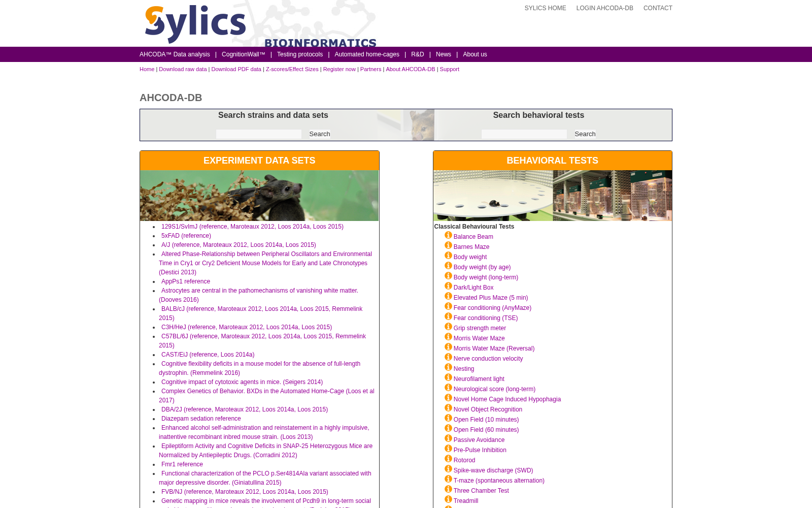This screenshot has height=508, width=812.
Task: Open the Fmr1 reference data set
Action: [x=182, y=464]
